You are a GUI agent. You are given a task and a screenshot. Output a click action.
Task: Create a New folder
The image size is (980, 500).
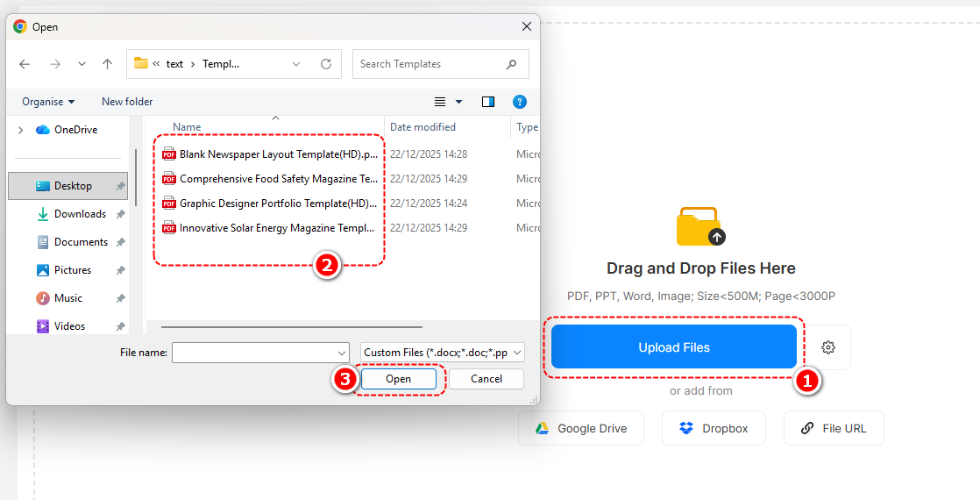click(127, 102)
